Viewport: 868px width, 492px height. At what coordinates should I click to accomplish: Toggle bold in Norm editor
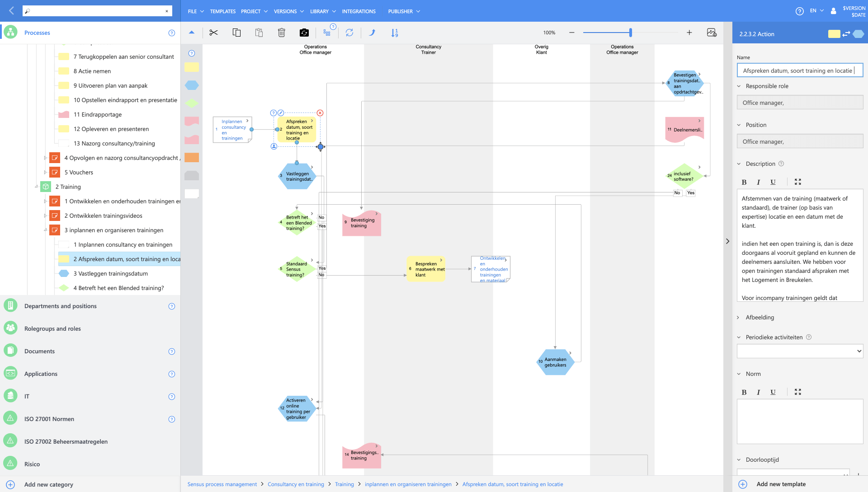click(x=744, y=392)
